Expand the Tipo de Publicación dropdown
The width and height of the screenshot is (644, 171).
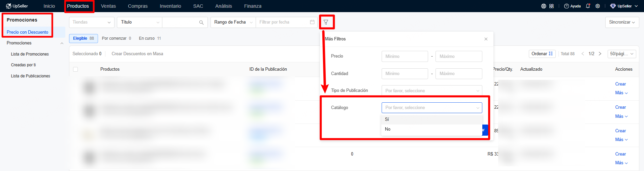point(431,91)
